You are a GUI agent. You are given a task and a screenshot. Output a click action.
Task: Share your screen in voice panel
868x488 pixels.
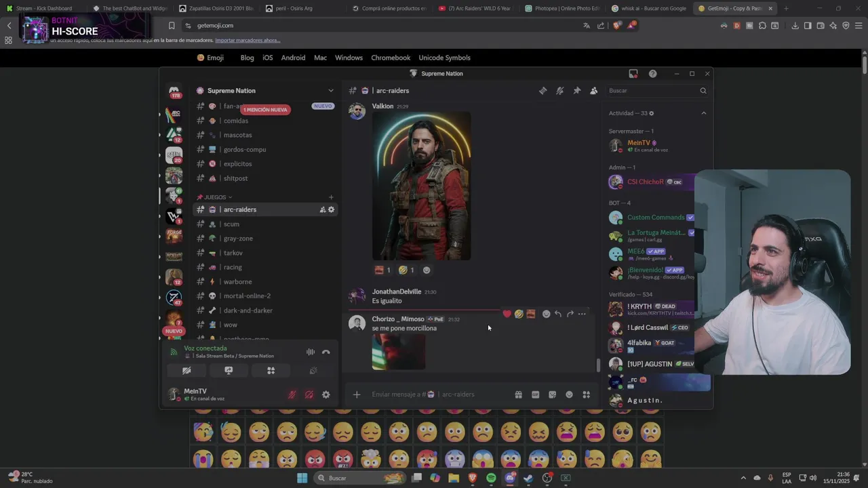[229, 371]
